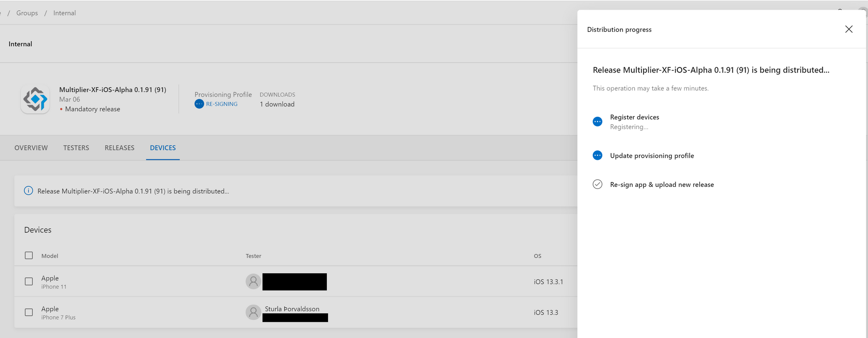
Task: Click the Provisioning Profile label
Action: coord(223,94)
